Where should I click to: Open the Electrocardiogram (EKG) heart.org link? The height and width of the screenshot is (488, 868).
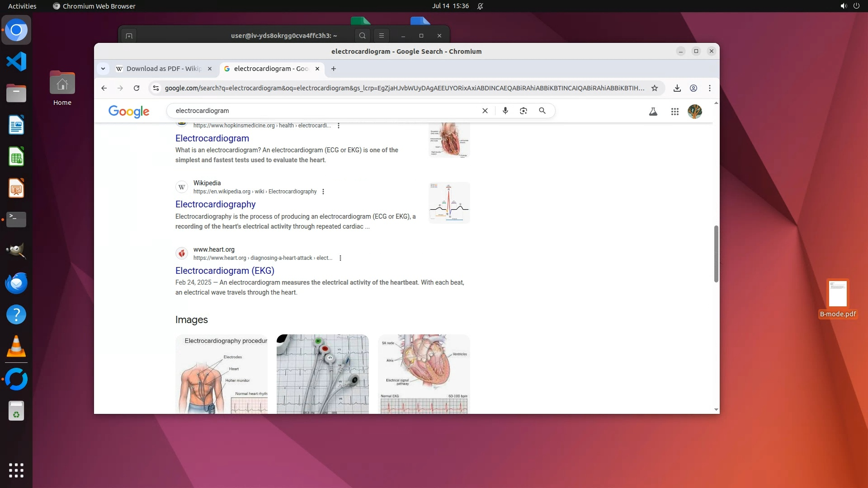tap(225, 271)
